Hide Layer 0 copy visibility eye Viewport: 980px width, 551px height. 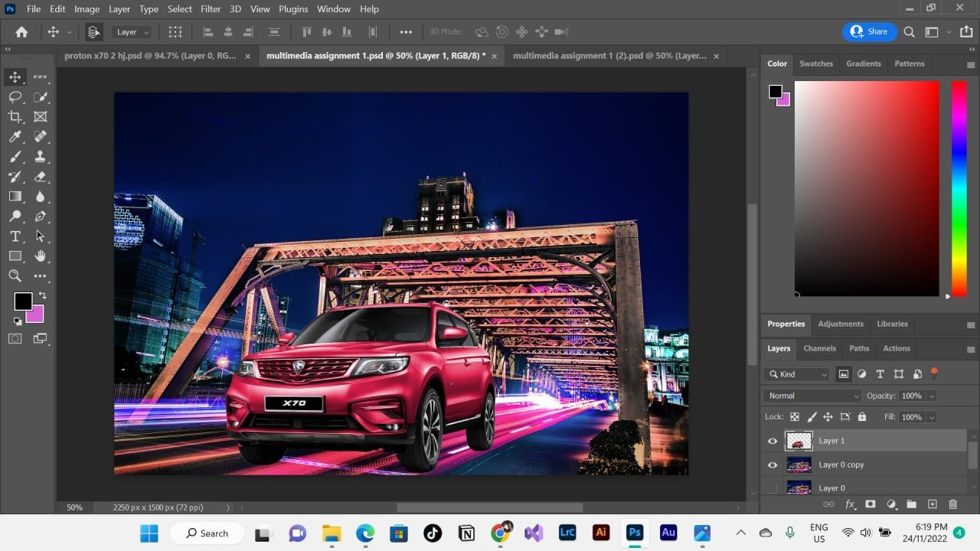click(x=772, y=465)
